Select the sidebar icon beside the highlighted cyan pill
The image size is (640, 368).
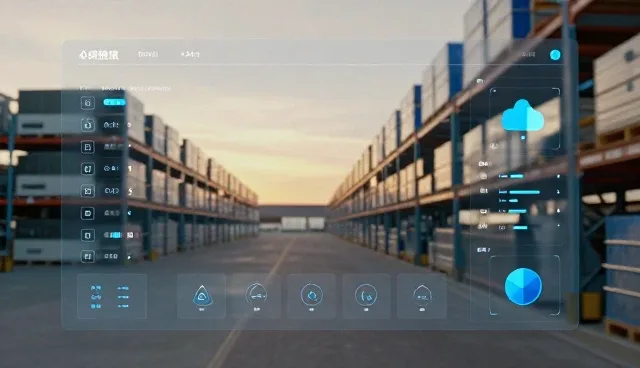click(88, 103)
